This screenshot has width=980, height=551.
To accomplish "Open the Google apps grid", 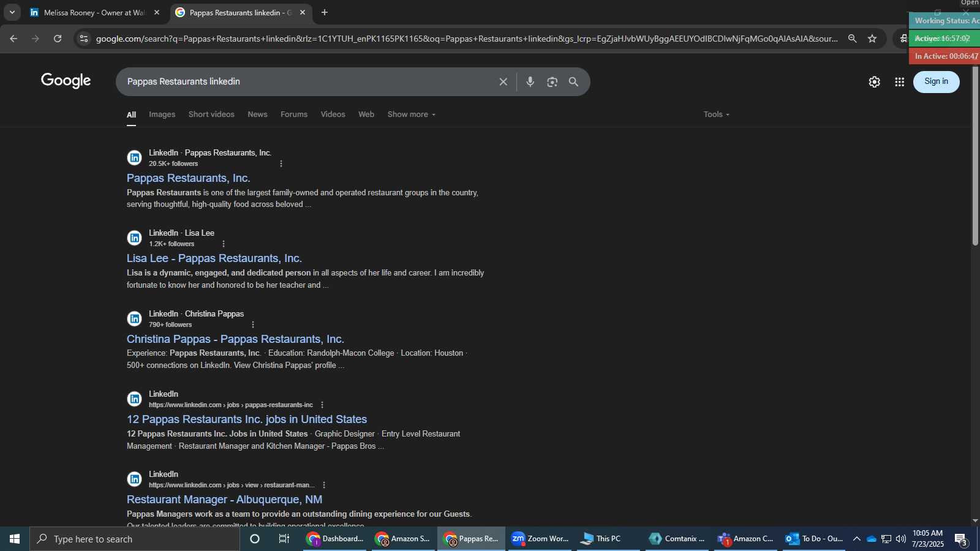I will coord(899,81).
